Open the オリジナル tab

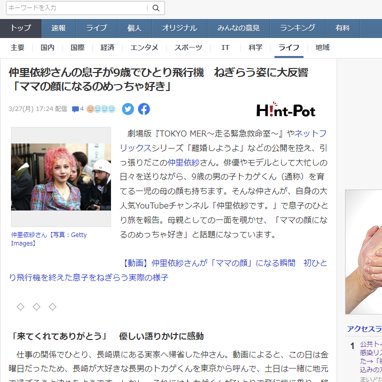pos(179,28)
